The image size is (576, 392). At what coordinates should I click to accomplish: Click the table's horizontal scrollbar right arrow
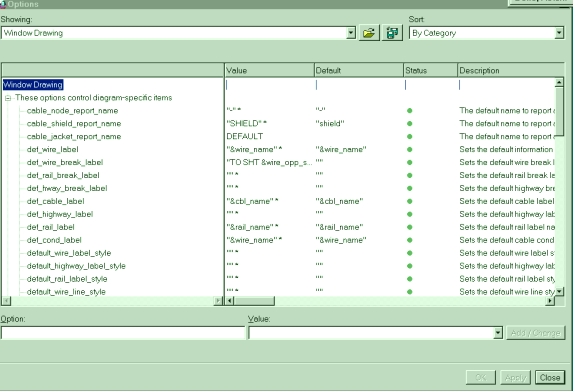pyautogui.click(x=550, y=301)
